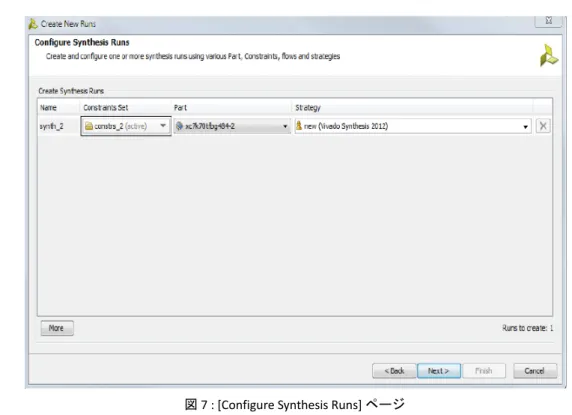Click the Name column header
Image resolution: width=572 pixels, height=415 pixels.
point(48,108)
